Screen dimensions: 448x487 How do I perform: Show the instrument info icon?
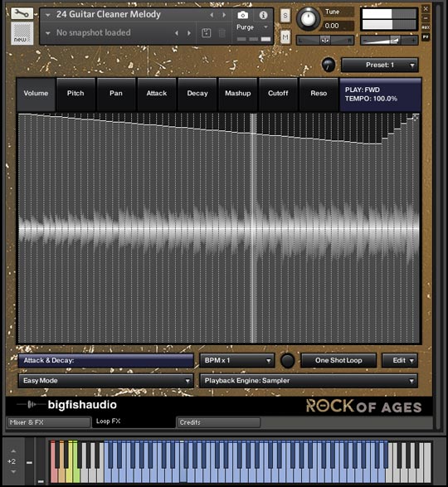coord(264,15)
